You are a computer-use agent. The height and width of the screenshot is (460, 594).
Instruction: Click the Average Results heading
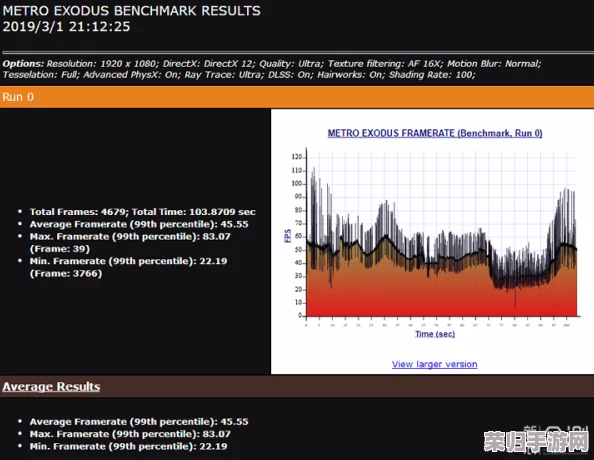click(x=51, y=386)
